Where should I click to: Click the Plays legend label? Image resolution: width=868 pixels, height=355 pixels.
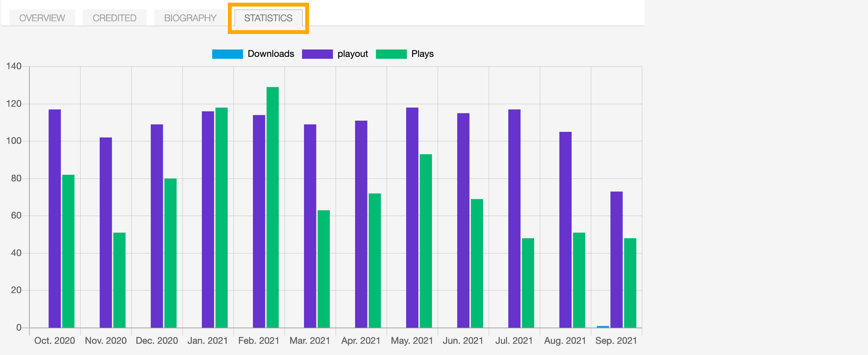coord(422,54)
